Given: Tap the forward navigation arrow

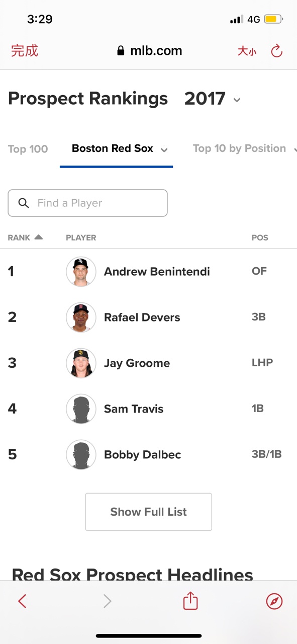Looking at the screenshot, I should [107, 601].
